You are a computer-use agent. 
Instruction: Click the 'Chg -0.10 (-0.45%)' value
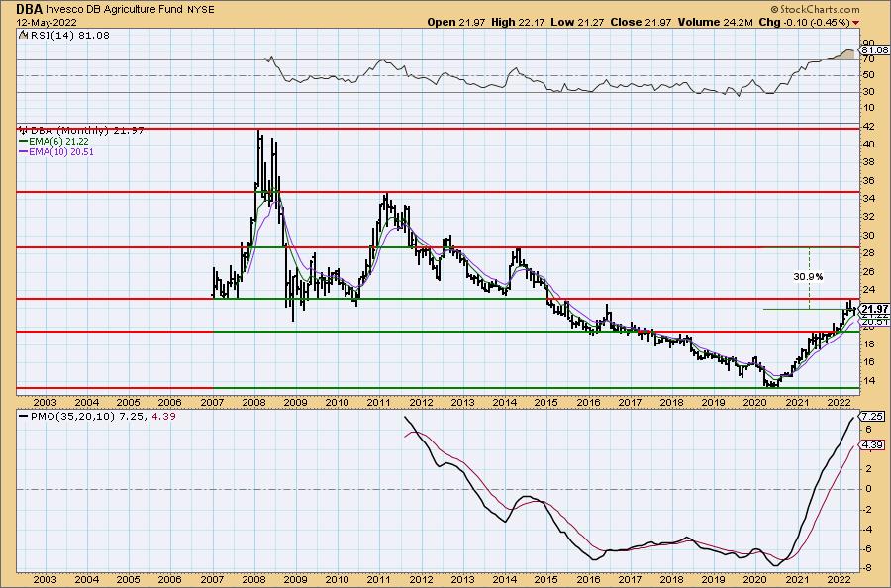805,22
